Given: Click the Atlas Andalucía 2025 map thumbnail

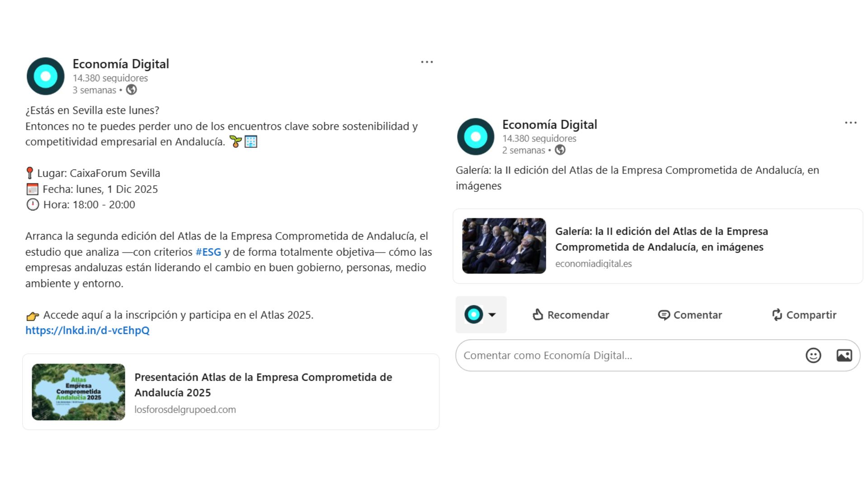Looking at the screenshot, I should [78, 392].
